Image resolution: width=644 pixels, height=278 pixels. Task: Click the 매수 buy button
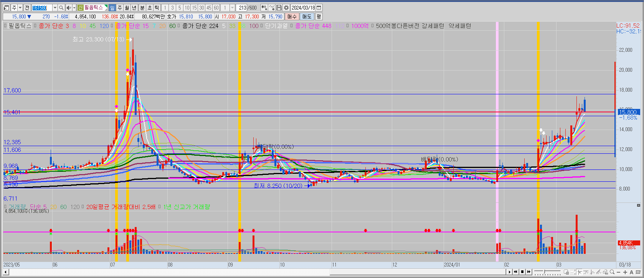pos(292,16)
